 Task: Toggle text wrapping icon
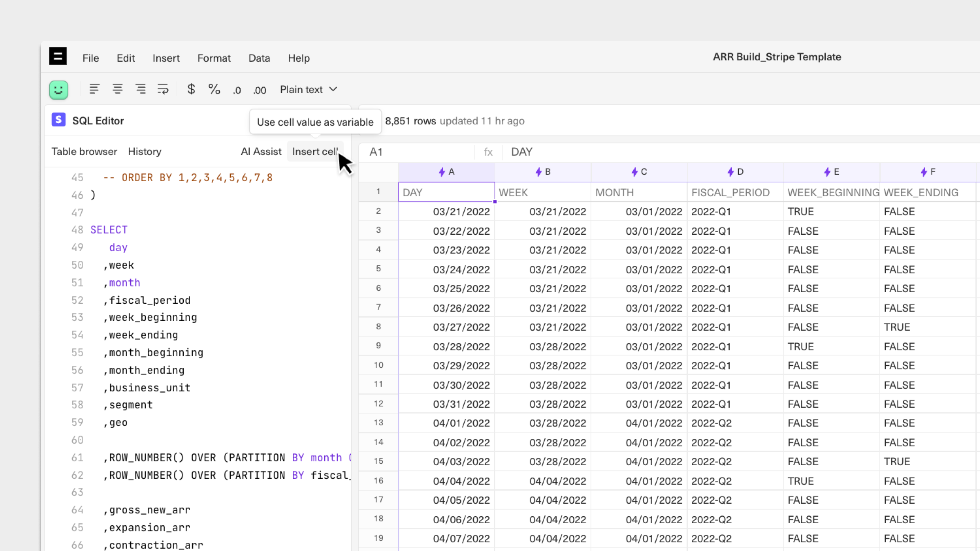point(163,89)
